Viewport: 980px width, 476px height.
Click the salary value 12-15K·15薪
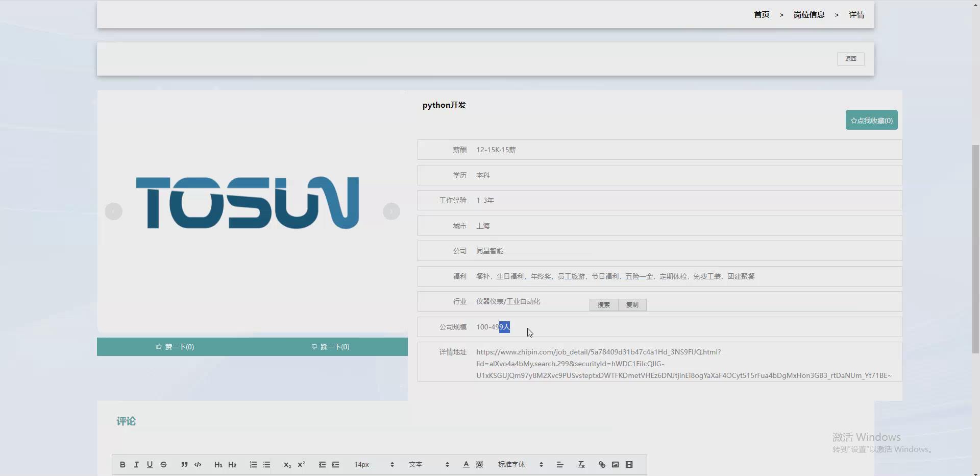tap(496, 150)
